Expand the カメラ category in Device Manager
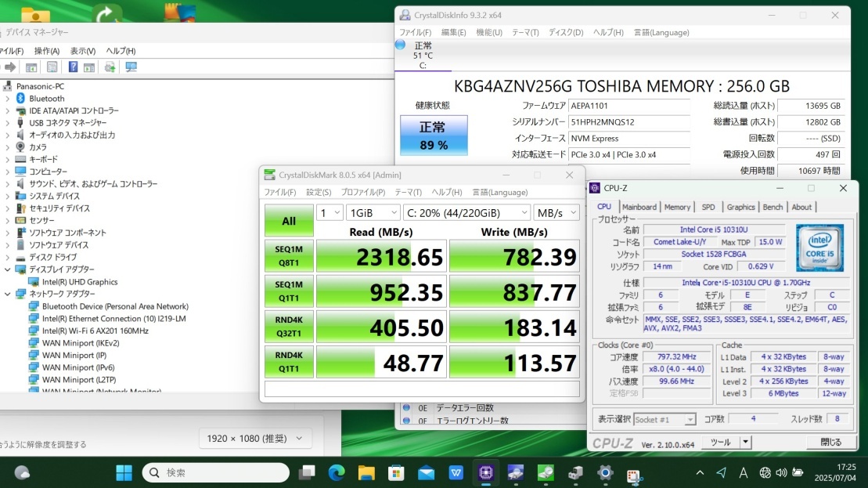 pos(8,147)
